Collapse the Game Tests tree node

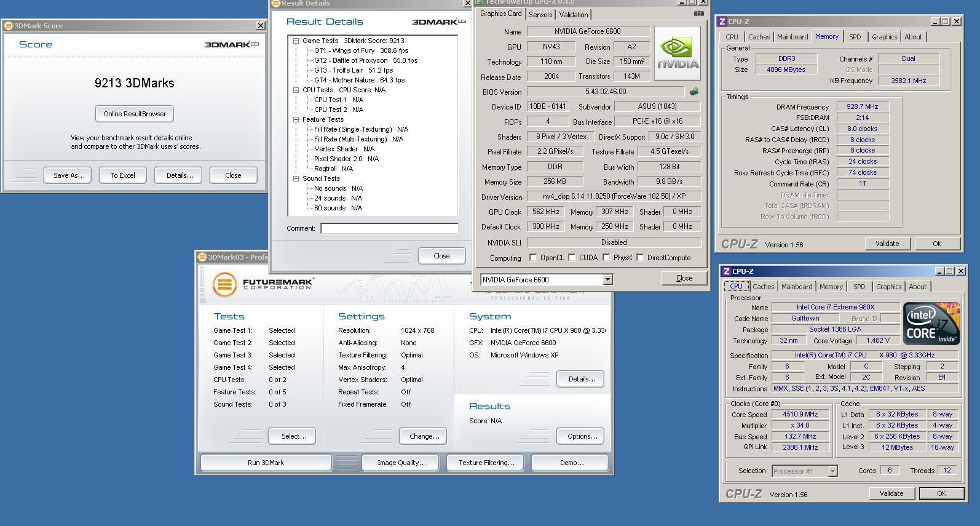pos(296,41)
